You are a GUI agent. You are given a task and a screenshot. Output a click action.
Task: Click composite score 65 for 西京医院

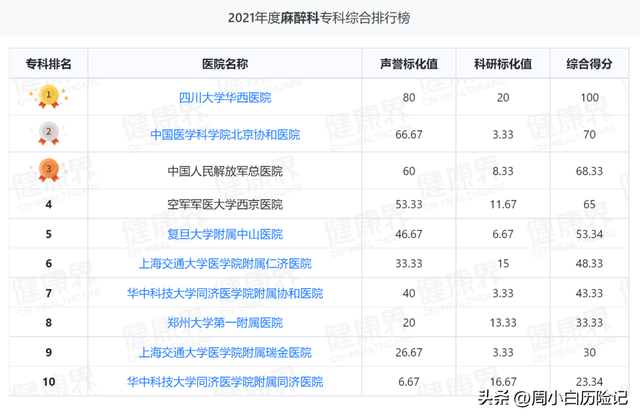point(589,204)
